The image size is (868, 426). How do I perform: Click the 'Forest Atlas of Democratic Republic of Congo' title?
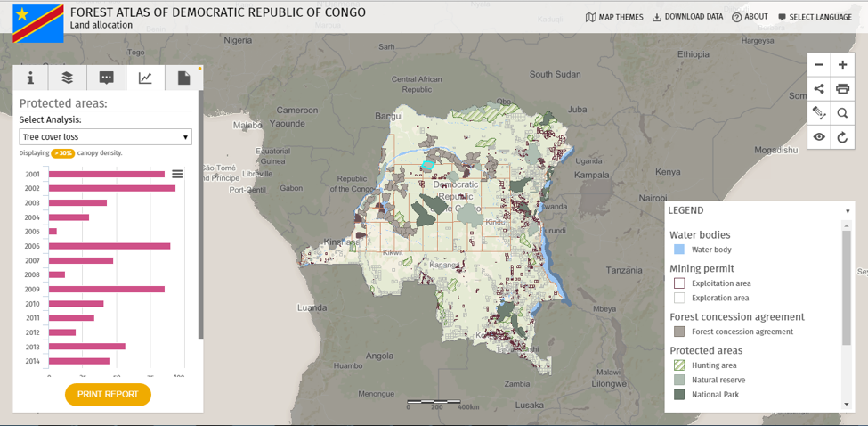[x=218, y=12]
